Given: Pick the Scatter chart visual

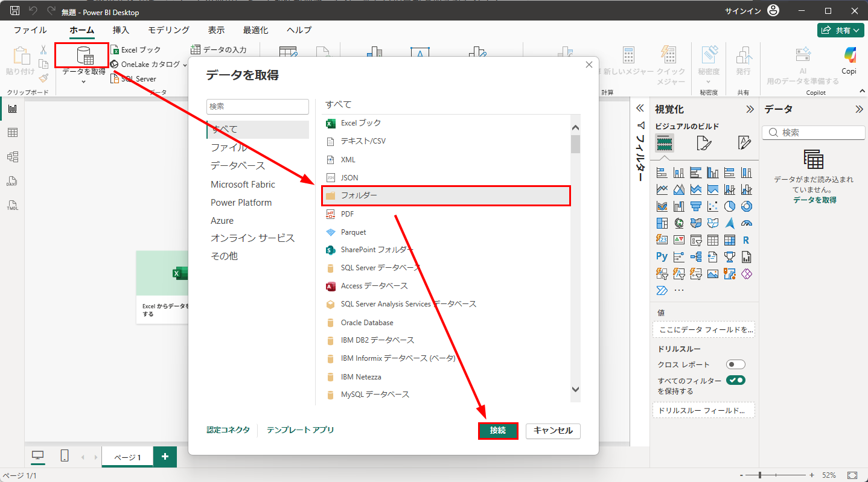Looking at the screenshot, I should click(x=713, y=206).
